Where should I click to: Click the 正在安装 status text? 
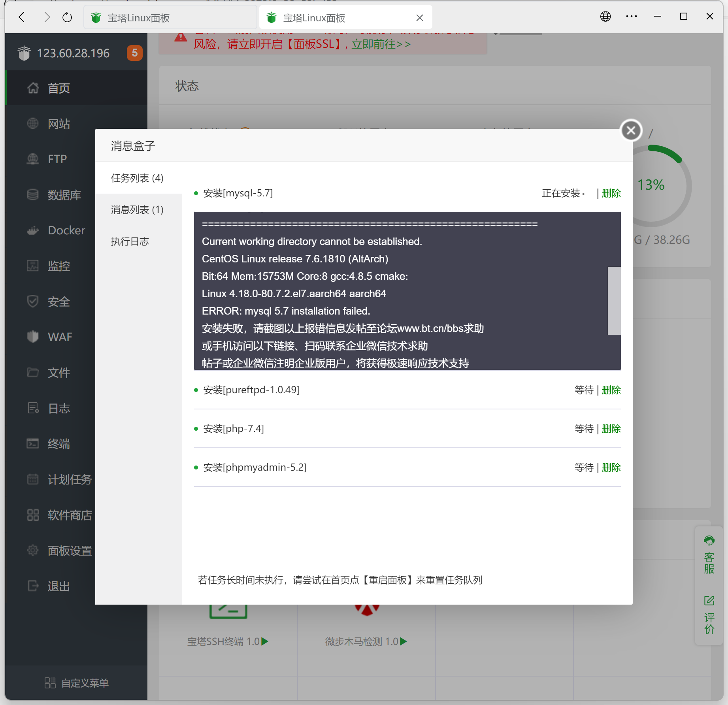tap(561, 193)
